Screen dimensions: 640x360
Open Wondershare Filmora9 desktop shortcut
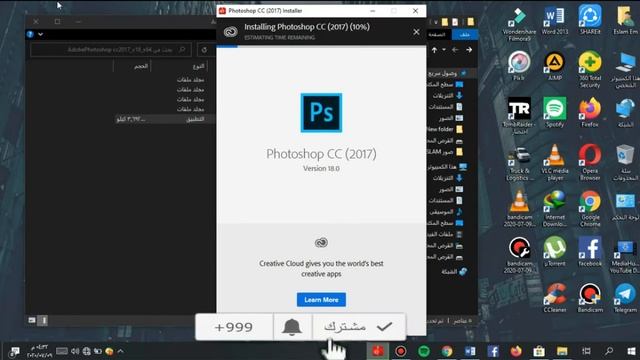click(519, 24)
